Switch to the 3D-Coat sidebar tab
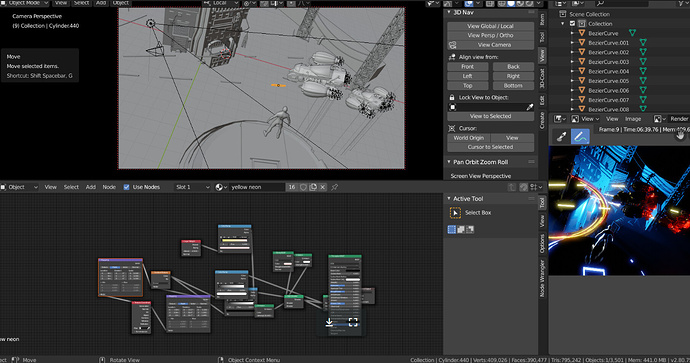Screen dimensions: 690x363 (x=542, y=78)
